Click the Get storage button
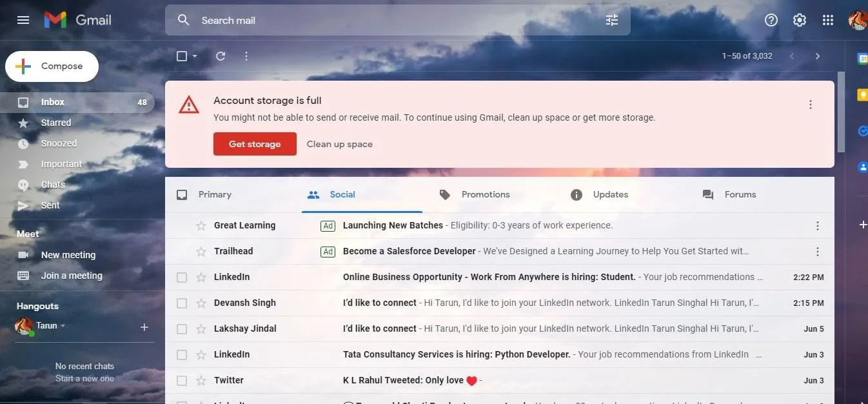The height and width of the screenshot is (404, 868). point(255,144)
